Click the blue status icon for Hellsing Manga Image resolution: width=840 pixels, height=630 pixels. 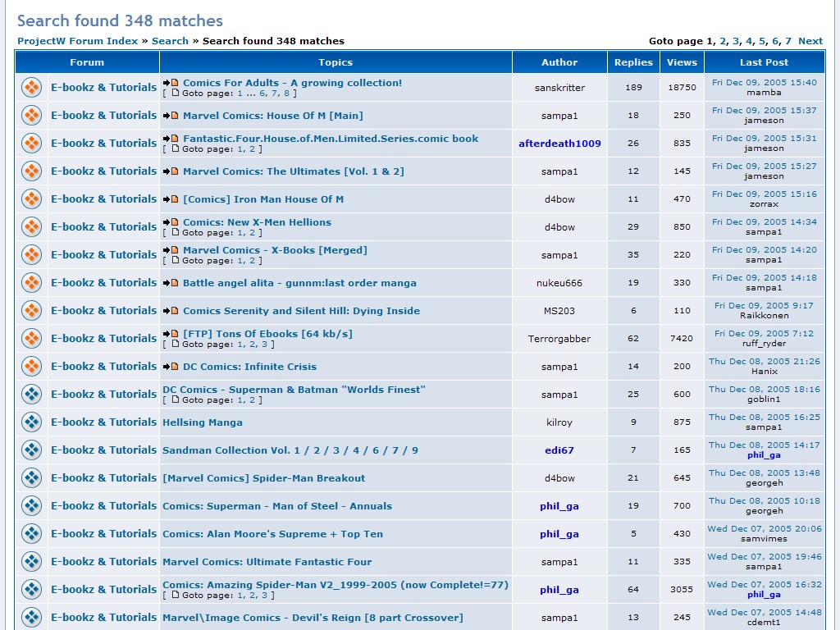click(x=32, y=422)
